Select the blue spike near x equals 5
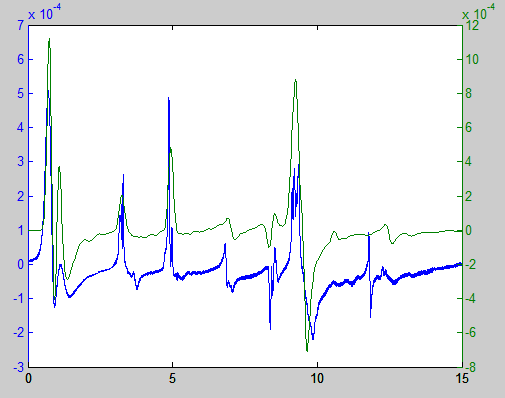 (169, 99)
